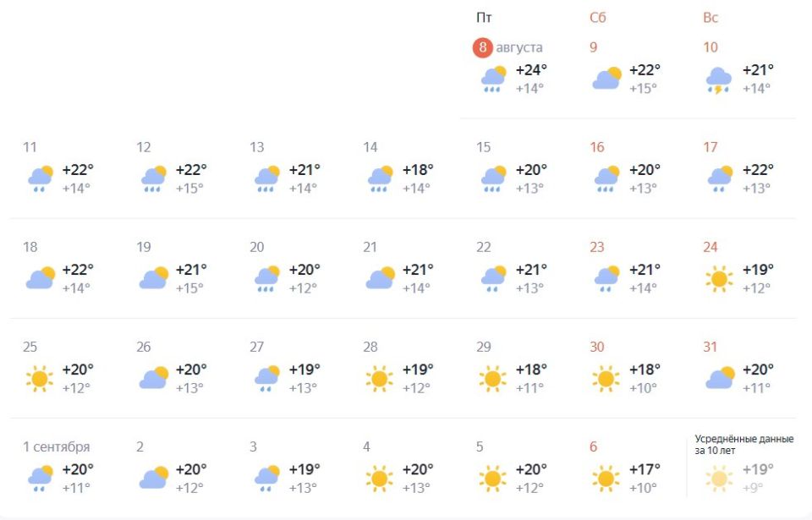Screen dimensions: 812x520
Task: Click the partly cloudy icon for August 9
Action: point(606,78)
